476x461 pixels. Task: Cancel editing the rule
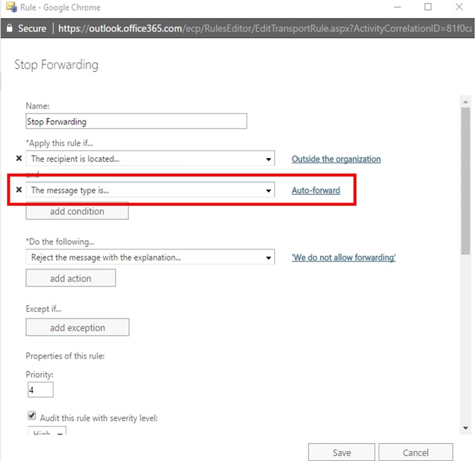[415, 453]
